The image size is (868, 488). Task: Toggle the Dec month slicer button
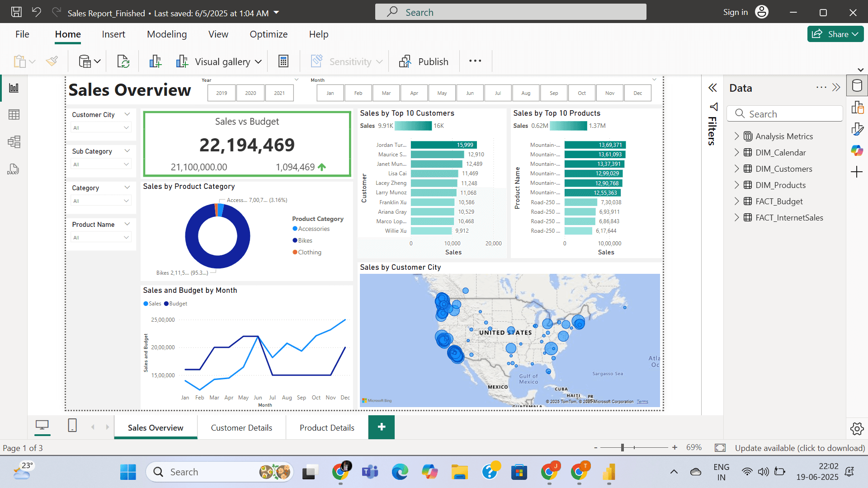637,93
